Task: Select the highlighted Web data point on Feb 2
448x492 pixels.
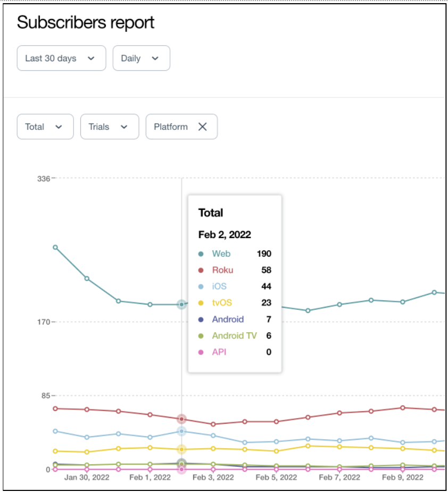Action: coord(181,305)
